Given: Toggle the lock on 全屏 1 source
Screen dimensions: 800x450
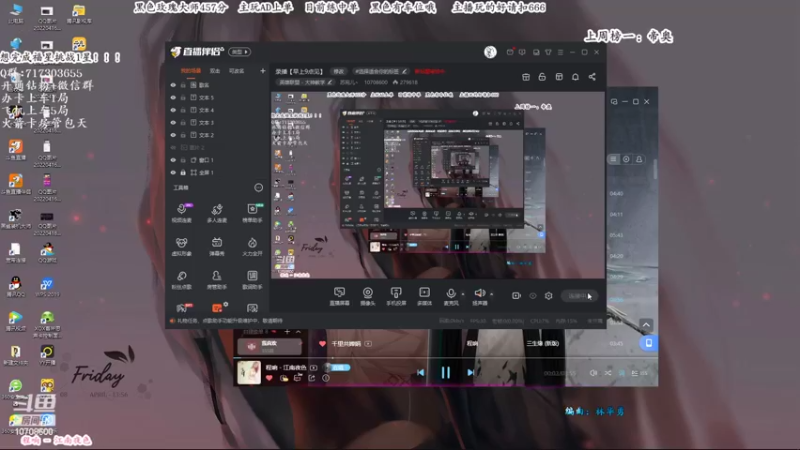Looking at the screenshot, I should click(183, 172).
